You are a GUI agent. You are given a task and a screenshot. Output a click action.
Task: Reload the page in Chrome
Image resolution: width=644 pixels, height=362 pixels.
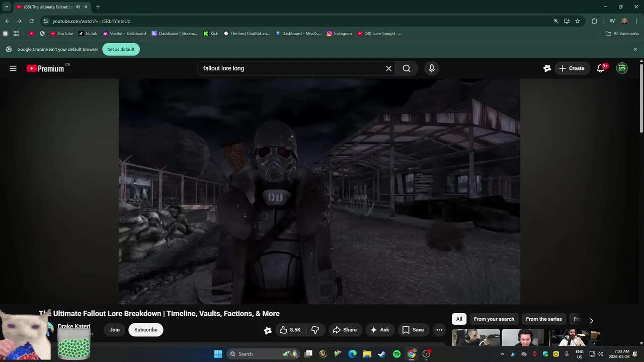[31, 21]
